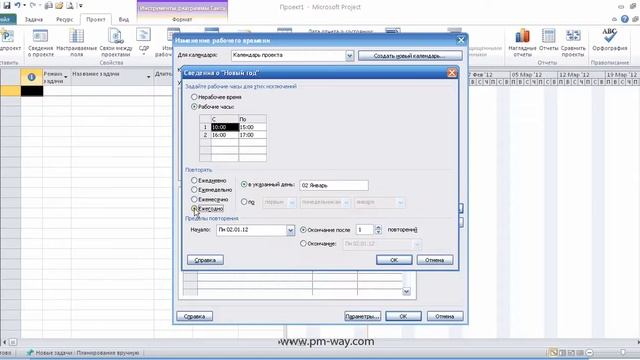Open the Help question mark icon
The image size is (640, 360).
(624, 19)
